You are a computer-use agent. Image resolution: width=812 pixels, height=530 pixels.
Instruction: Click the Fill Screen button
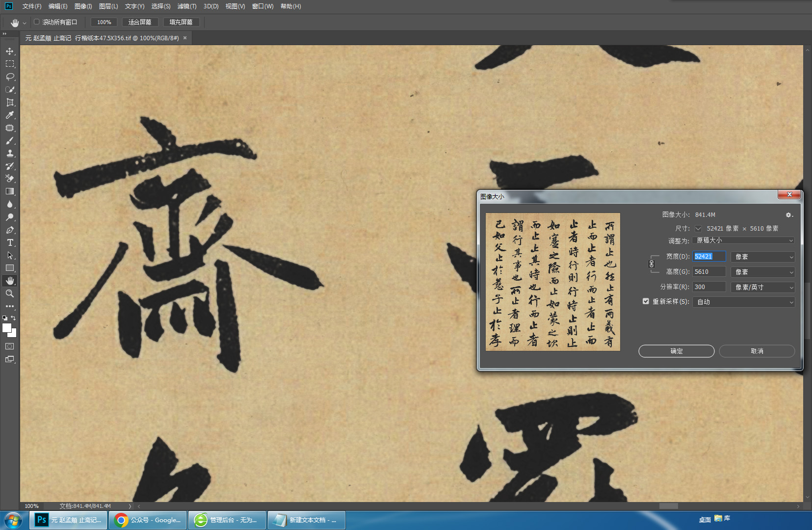pos(181,22)
